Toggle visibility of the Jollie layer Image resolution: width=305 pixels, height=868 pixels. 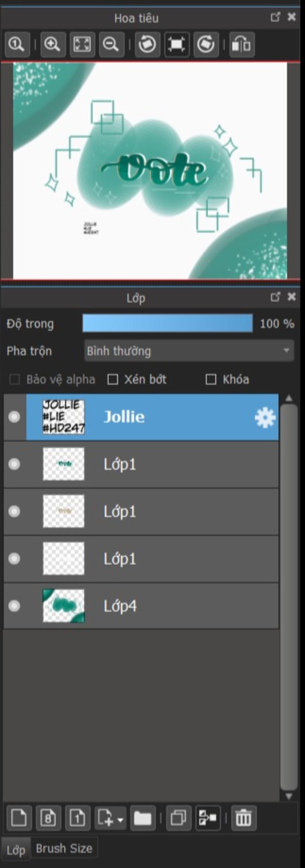[14, 417]
